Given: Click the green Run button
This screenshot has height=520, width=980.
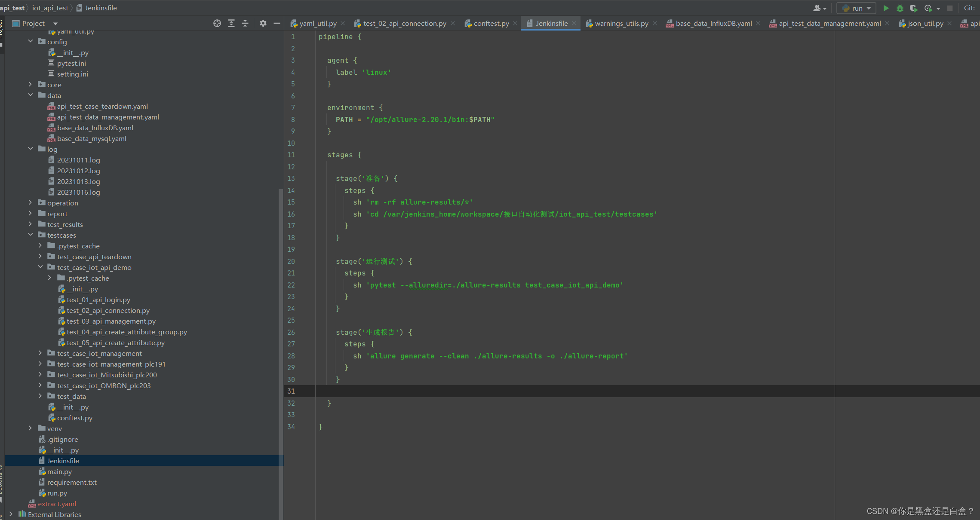Looking at the screenshot, I should pyautogui.click(x=886, y=8).
